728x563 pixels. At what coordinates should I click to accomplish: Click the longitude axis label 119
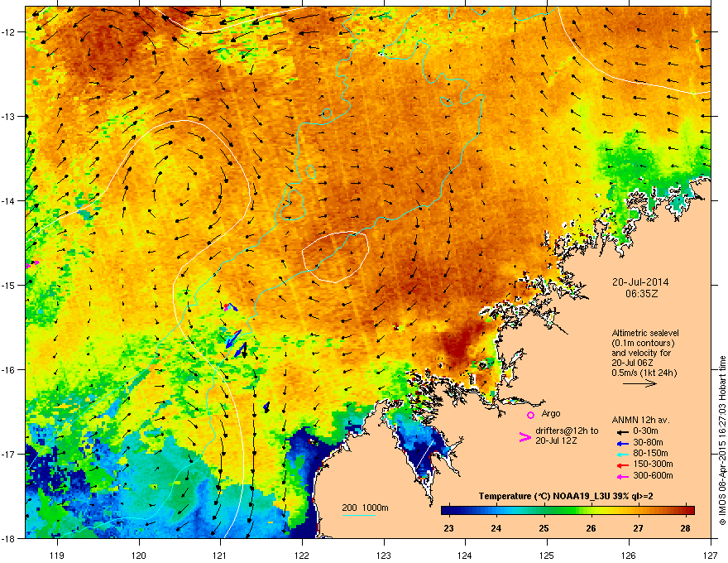57,555
